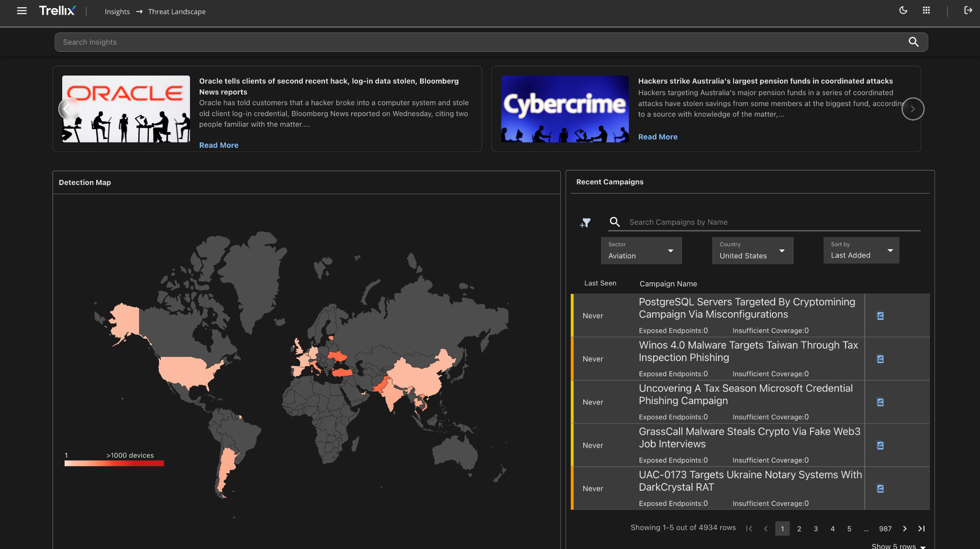This screenshot has height=549, width=980.
Task: Open Winos 4.0 Malware Taiwan campaign
Action: point(748,351)
